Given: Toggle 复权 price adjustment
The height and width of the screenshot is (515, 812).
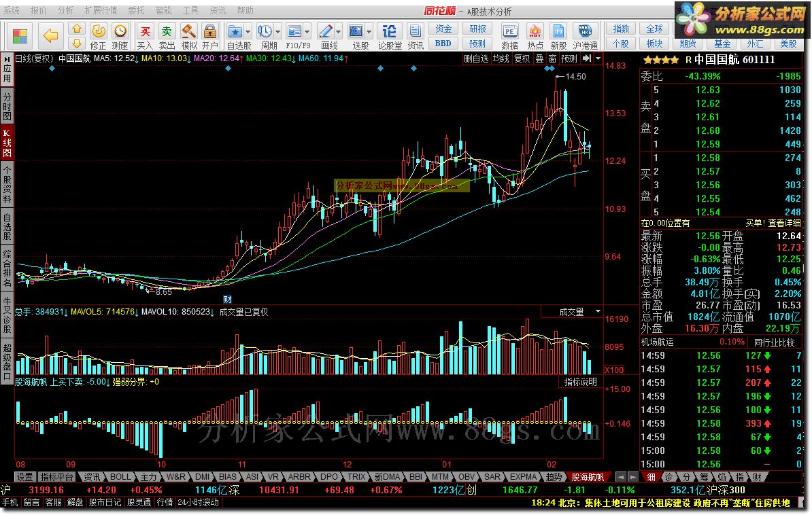Looking at the screenshot, I should pos(522,58).
